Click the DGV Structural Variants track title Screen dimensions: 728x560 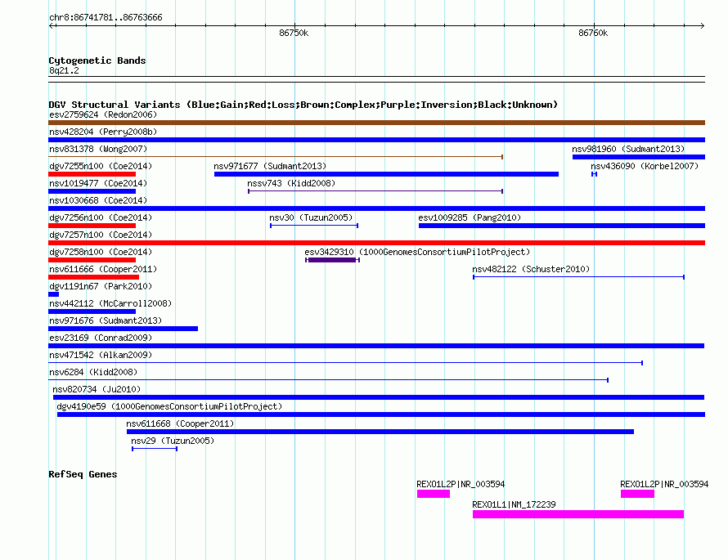[x=303, y=105]
